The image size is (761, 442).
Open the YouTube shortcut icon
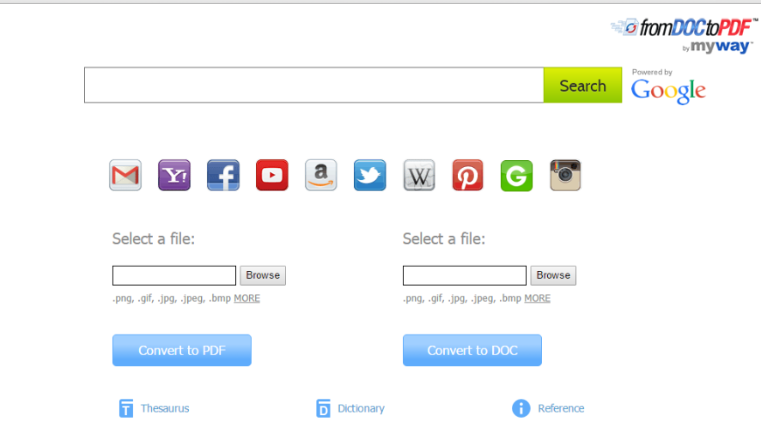[x=272, y=175]
